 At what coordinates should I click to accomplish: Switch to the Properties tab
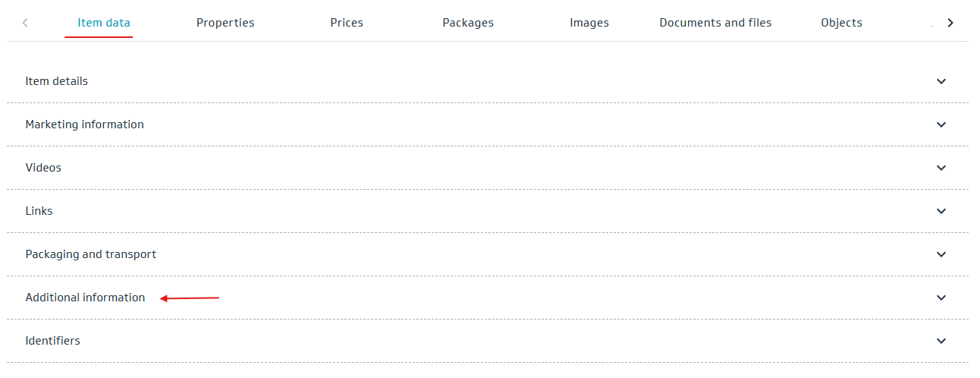225,23
